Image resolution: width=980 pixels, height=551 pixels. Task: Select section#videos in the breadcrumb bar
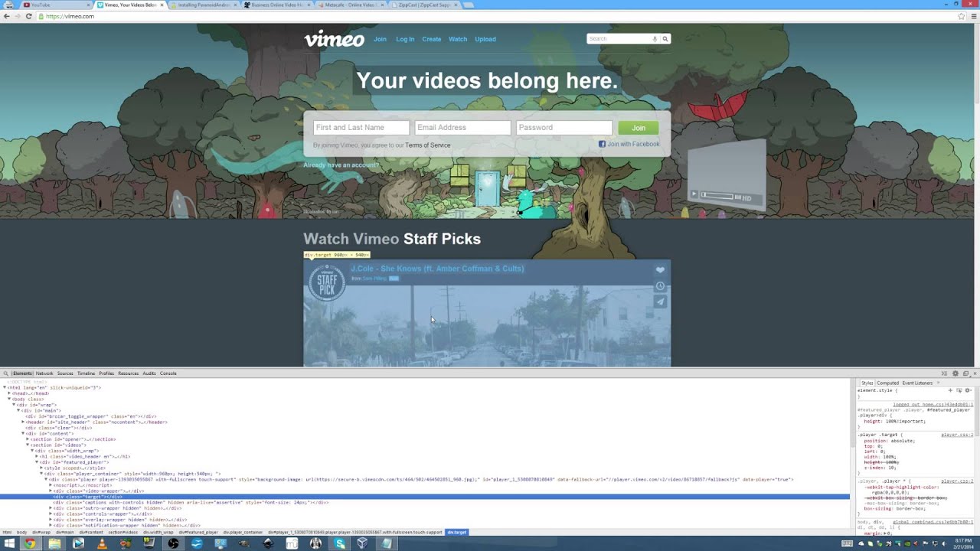pos(122,532)
